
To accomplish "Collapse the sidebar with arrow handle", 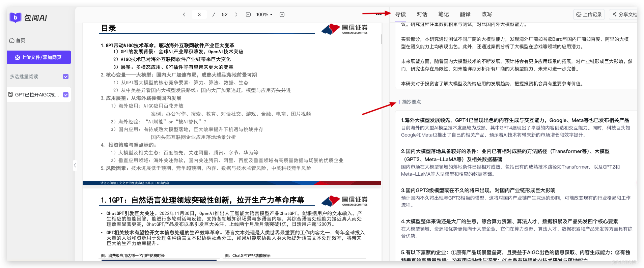I will [x=75, y=165].
